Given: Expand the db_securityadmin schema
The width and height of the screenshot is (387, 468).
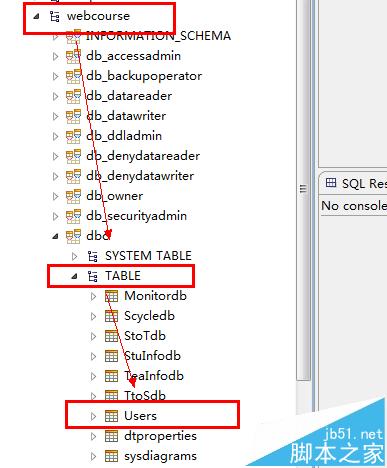Looking at the screenshot, I should 56,216.
